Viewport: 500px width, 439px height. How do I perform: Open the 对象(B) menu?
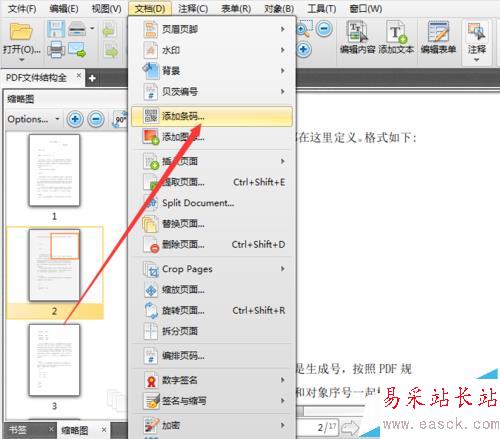[279, 9]
